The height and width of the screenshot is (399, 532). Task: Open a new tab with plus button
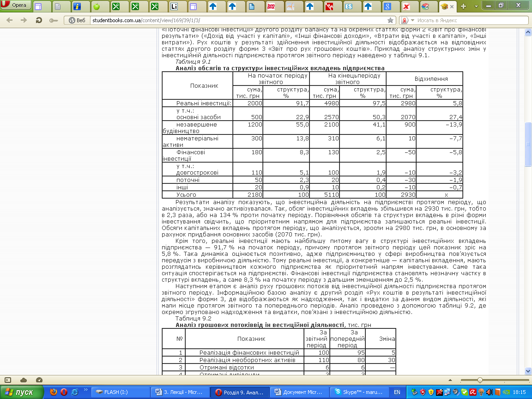464,6
